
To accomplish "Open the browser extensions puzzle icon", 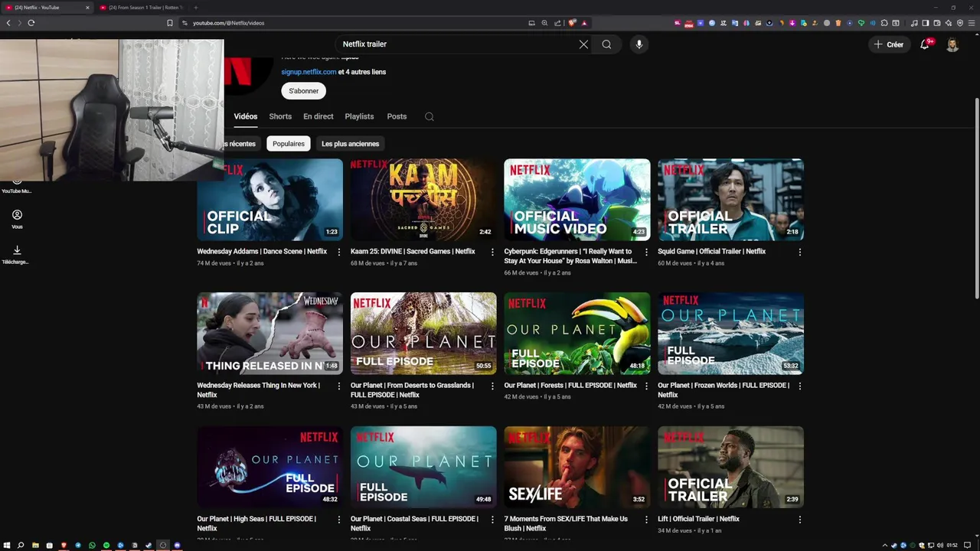I will [x=884, y=23].
